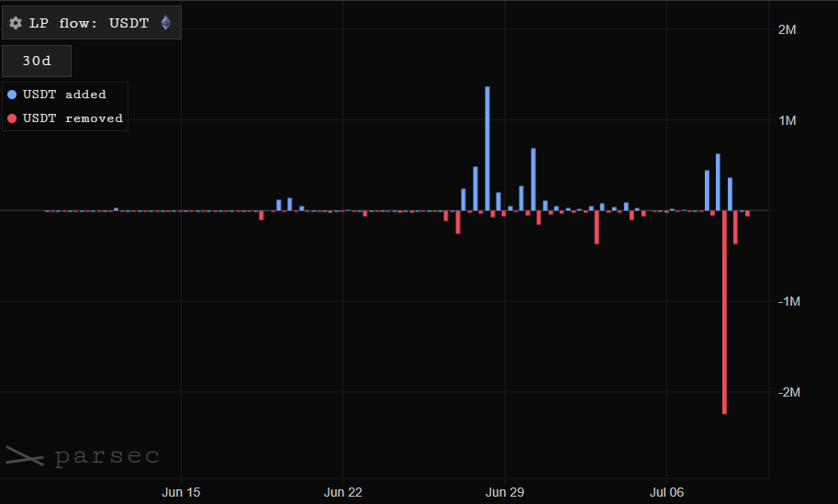Click the Jun 29 axis label
This screenshot has height=504, width=838.
[505, 492]
